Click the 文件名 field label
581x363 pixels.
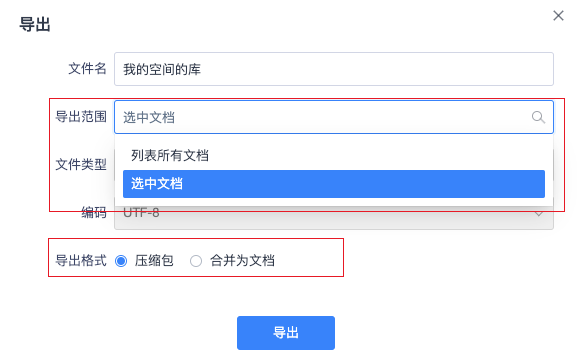[x=87, y=69]
